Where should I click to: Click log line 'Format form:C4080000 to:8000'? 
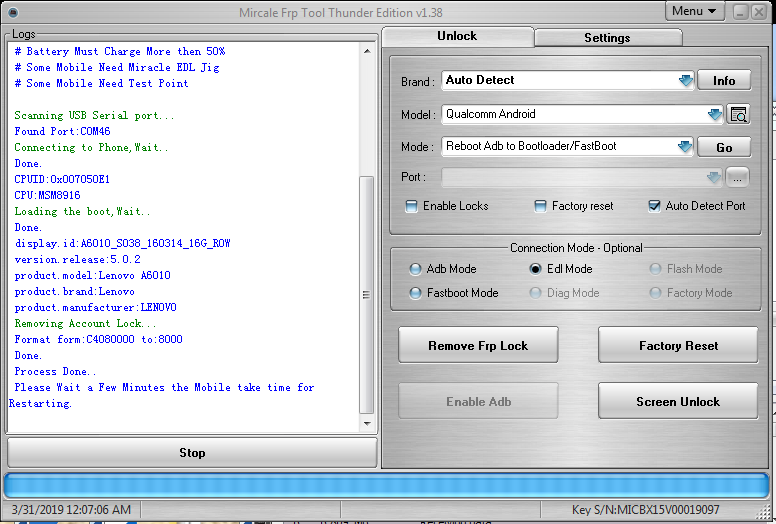[x=98, y=339]
